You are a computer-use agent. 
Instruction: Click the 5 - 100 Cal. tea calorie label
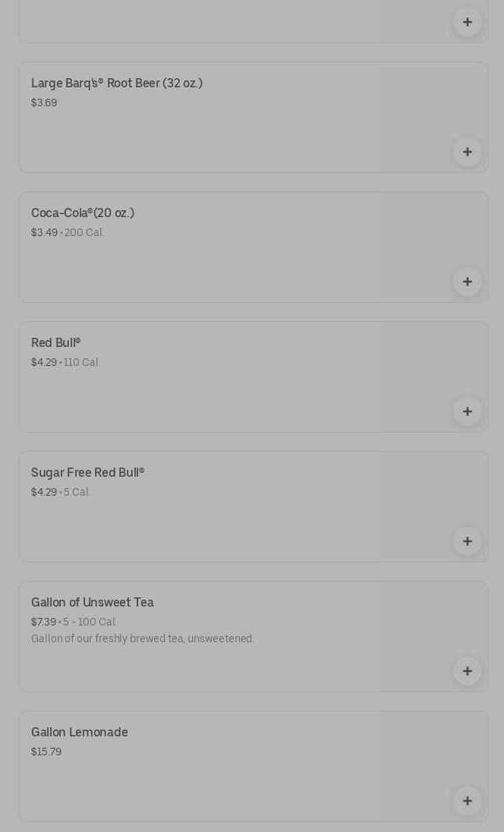90,622
